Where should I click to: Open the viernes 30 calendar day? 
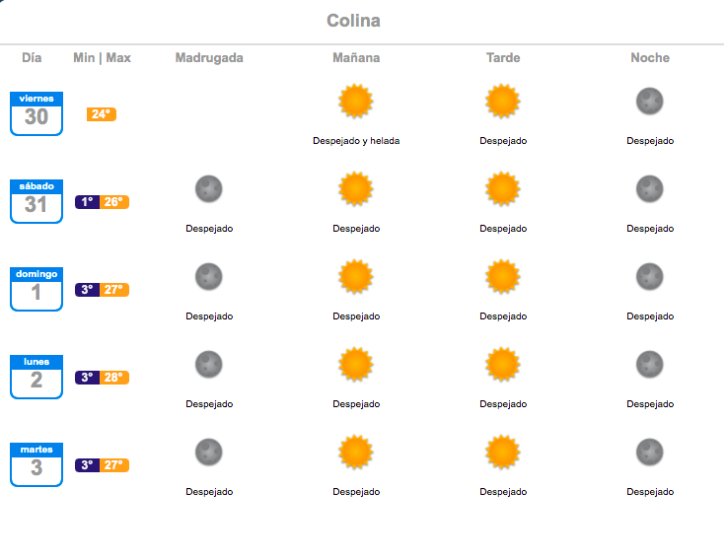click(x=36, y=113)
